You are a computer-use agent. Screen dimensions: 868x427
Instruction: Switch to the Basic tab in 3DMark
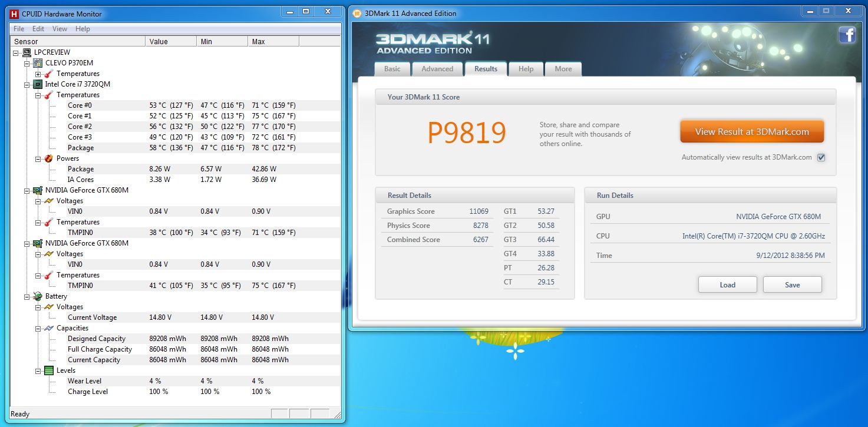(392, 69)
